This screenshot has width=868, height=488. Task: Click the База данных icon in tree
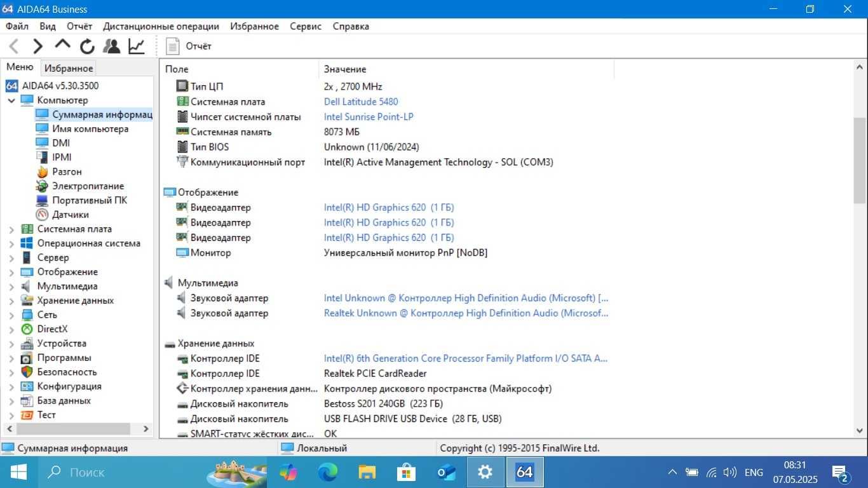coord(27,400)
